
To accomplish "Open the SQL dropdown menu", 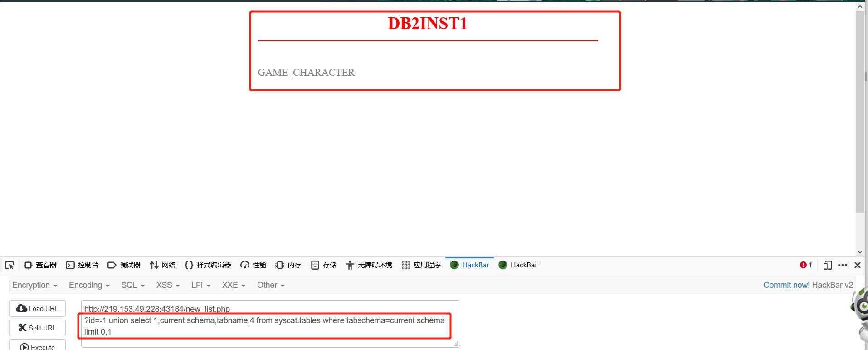I will [133, 285].
